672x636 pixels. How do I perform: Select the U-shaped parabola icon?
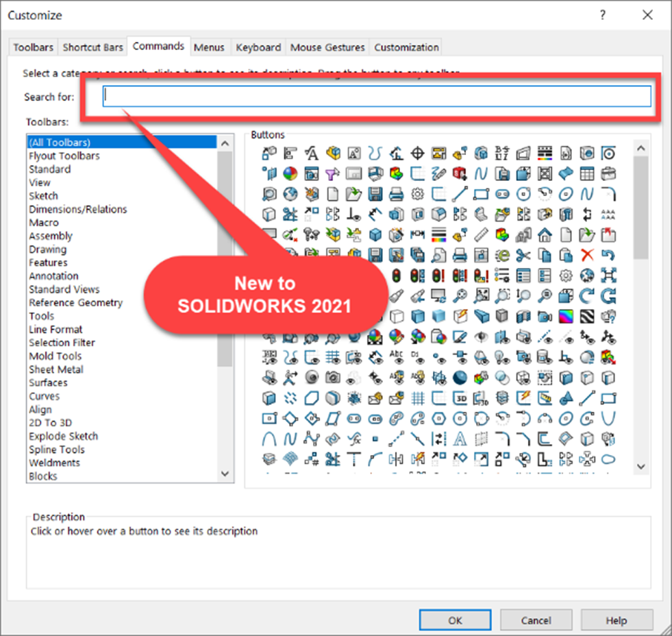608,419
